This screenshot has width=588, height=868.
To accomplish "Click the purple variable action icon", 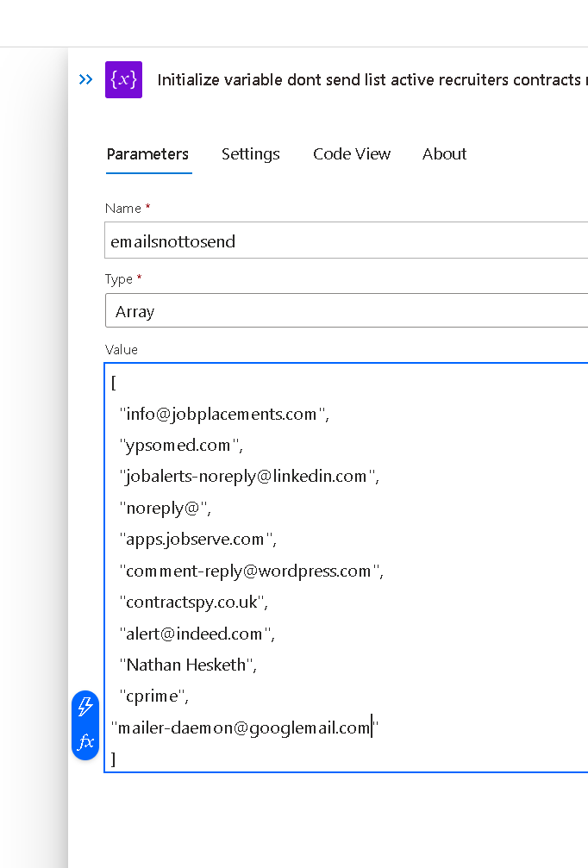I will (x=123, y=79).
